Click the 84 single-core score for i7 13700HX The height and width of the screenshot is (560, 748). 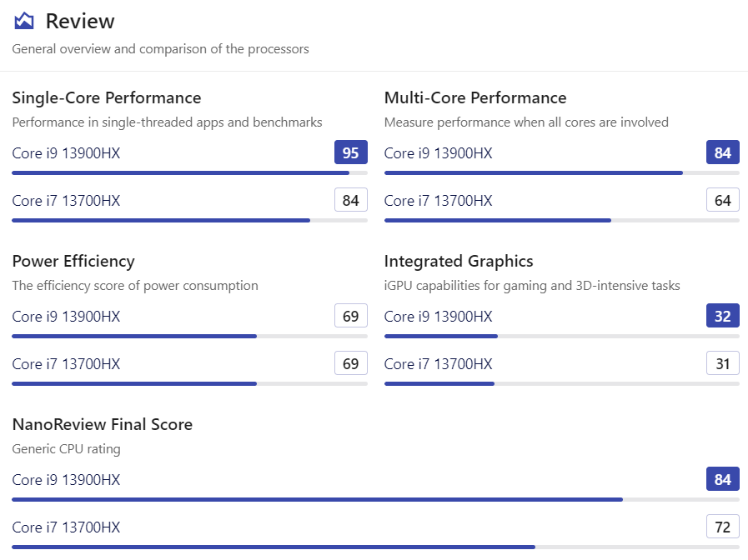click(351, 200)
